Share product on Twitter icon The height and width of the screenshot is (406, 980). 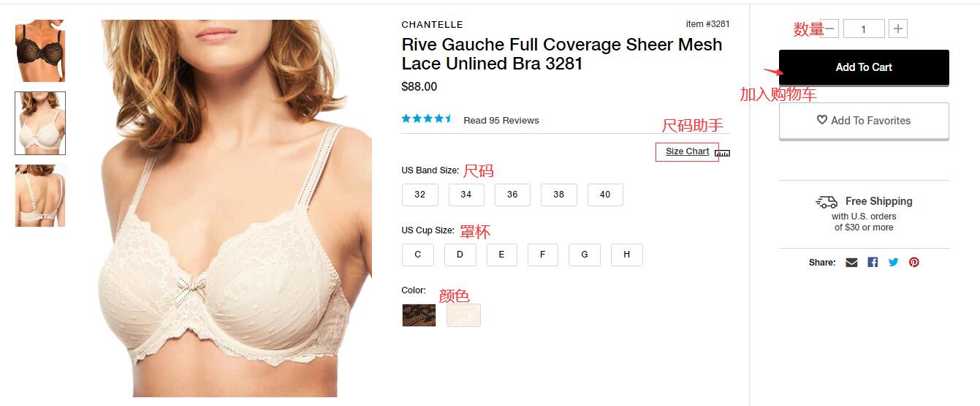tap(893, 262)
